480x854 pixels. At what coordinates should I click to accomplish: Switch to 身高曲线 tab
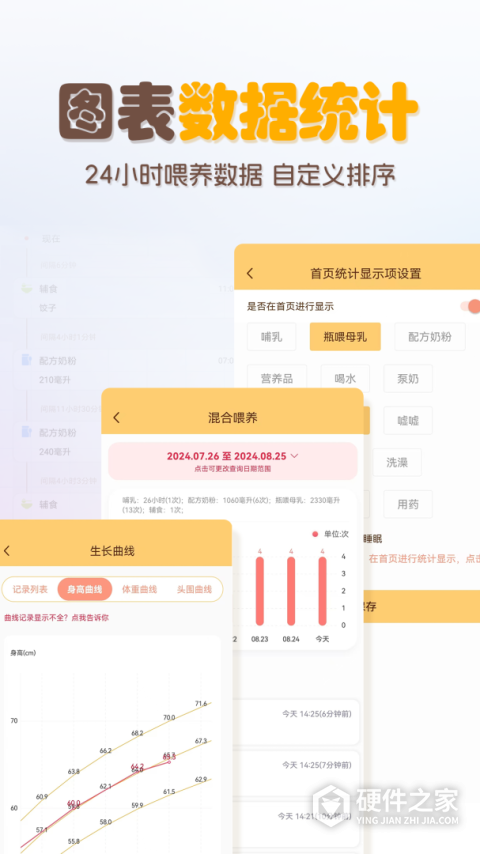(x=85, y=589)
